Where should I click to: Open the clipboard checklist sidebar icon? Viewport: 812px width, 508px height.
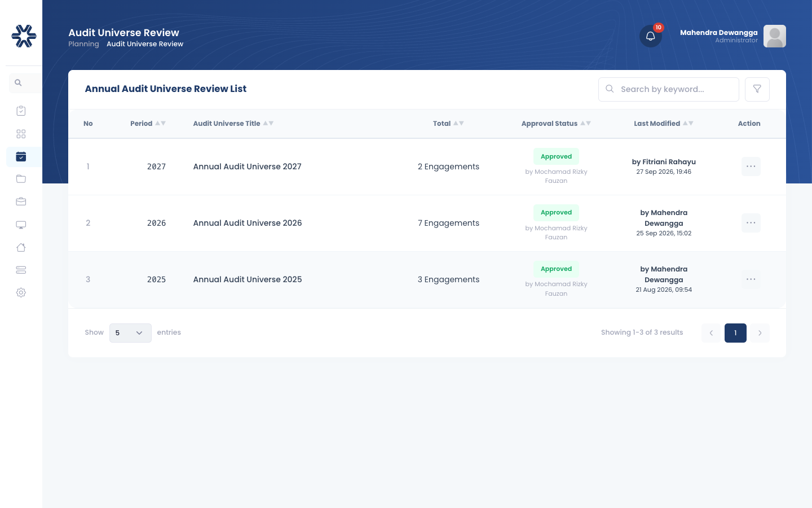coord(21,111)
